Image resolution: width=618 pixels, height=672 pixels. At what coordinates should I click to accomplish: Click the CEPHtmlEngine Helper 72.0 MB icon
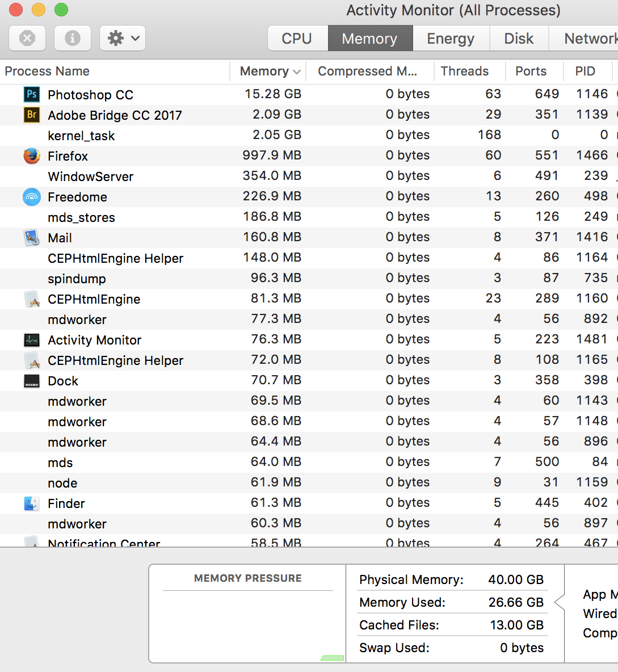[x=32, y=360]
